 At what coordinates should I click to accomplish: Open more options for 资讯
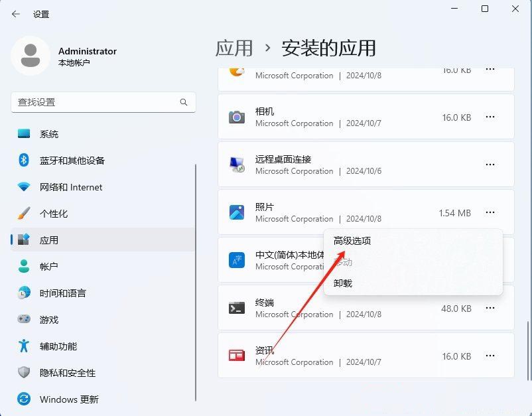click(x=490, y=356)
